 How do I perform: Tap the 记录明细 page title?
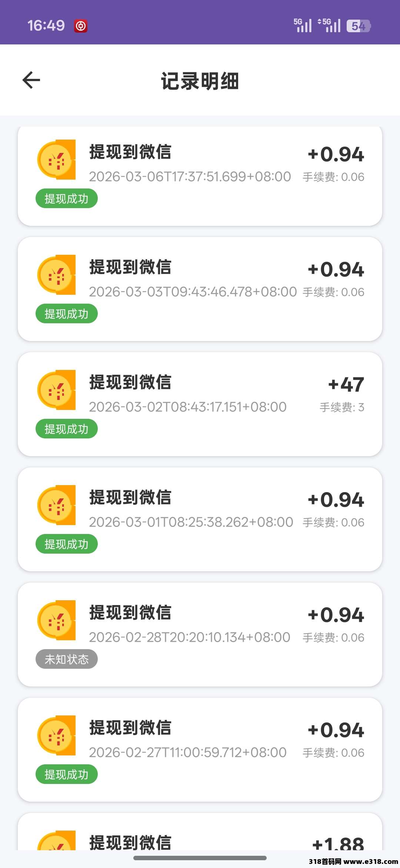[x=200, y=81]
